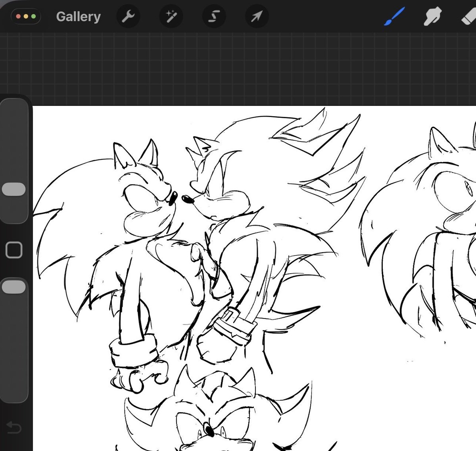Screen dimensions: 476x451
Task: Open the Adjustments magic wand menu
Action: [x=171, y=17]
